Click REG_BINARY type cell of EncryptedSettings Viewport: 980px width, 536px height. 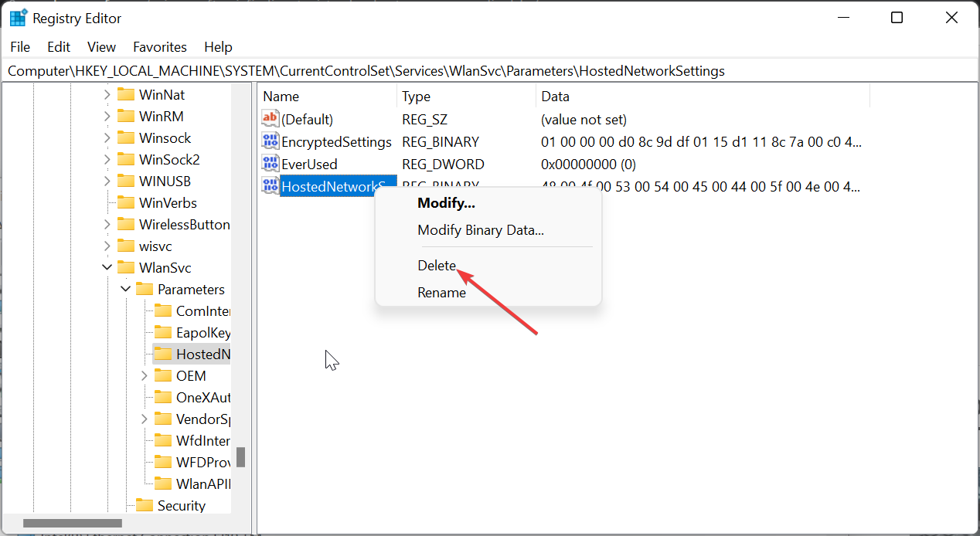pos(441,141)
